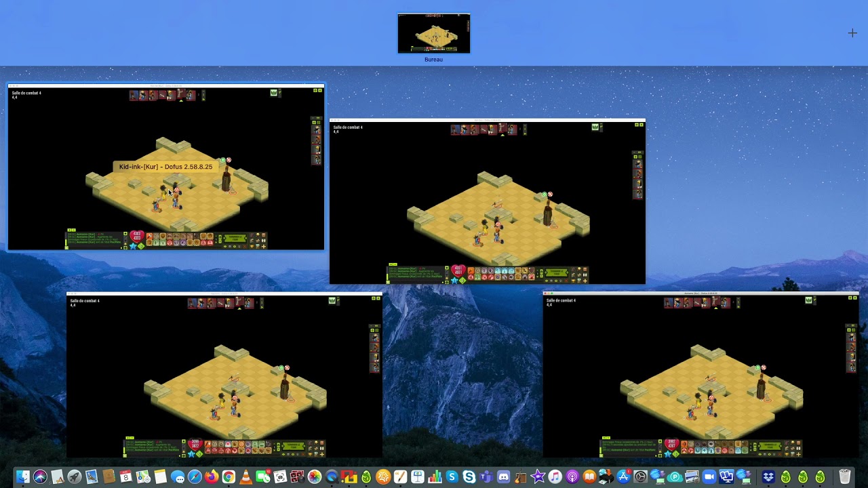The image size is (868, 488).
Task: Click red health heart in lower-right Dofus window
Action: [672, 445]
